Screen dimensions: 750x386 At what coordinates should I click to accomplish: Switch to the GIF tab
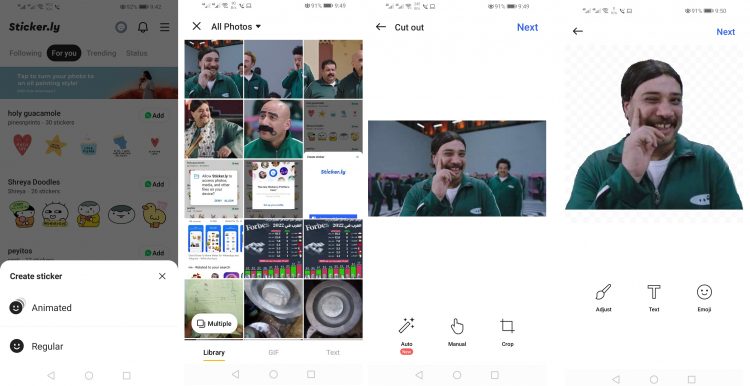[273, 353]
